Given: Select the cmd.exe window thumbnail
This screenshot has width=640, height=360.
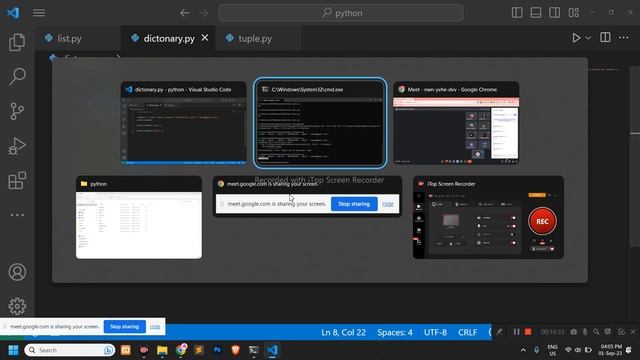Looking at the screenshot, I should point(320,123).
